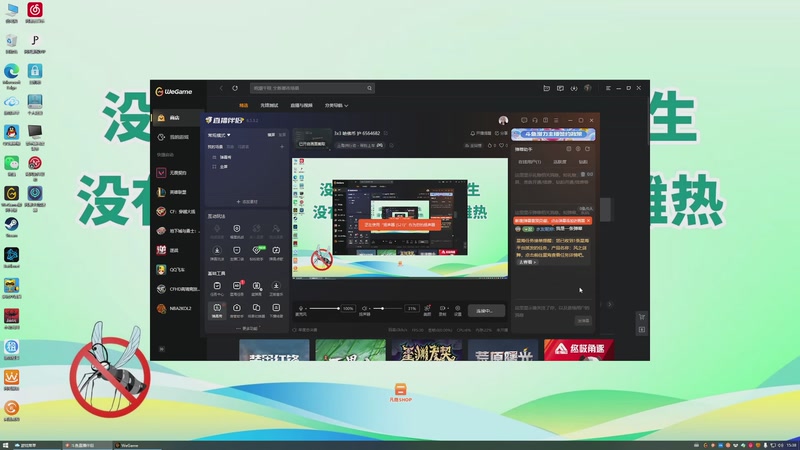Click the plus icon beside 我的场景

pyautogui.click(x=282, y=147)
